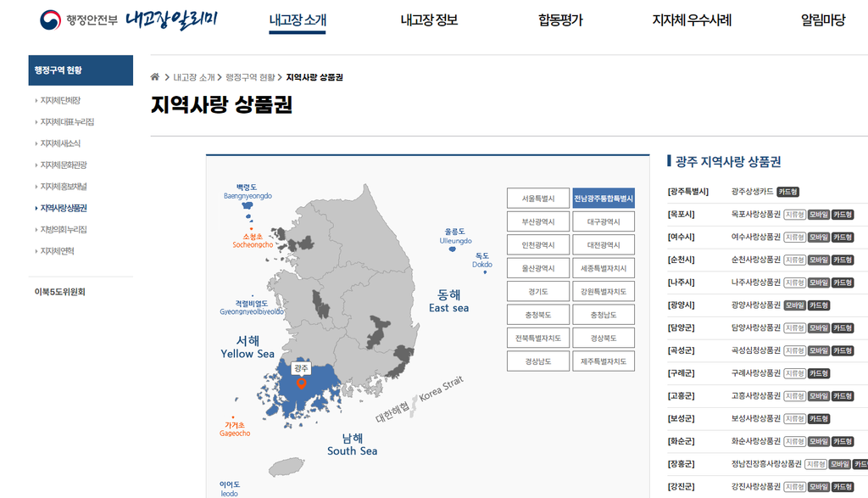Click the 광주 label on the map
The image size is (868, 498).
pos(301,368)
